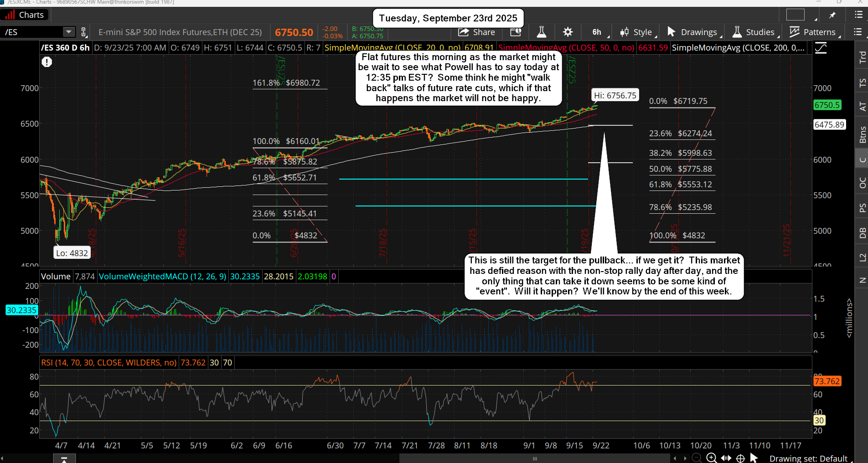Screen dimensions: 868x463
Task: Open the Studies menu
Action: 754,32
